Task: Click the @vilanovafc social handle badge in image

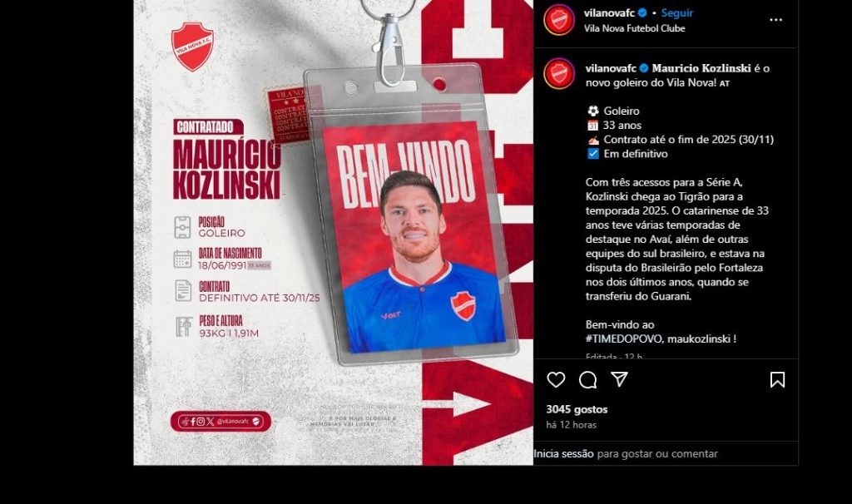Action: click(220, 422)
